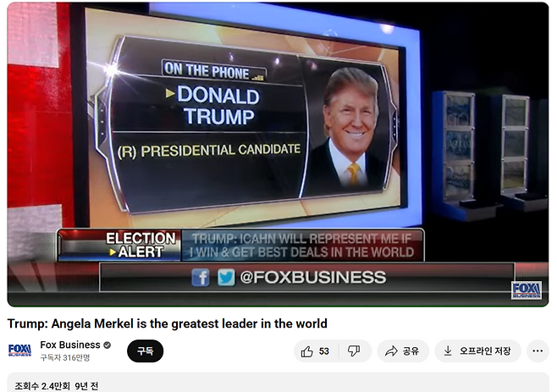The image size is (557, 392).
Task: Subscribe using the black 구독 button
Action: pyautogui.click(x=146, y=351)
